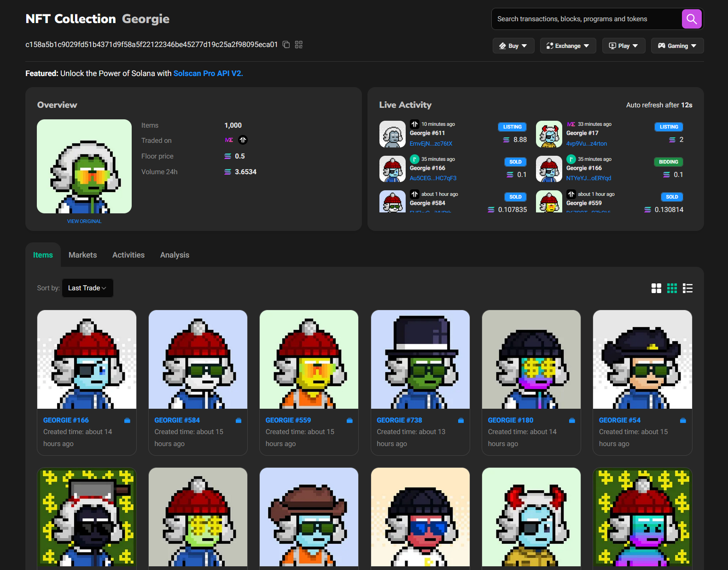The width and height of the screenshot is (728, 570).
Task: Open the GEORGIE #166 item title link
Action: (x=66, y=420)
